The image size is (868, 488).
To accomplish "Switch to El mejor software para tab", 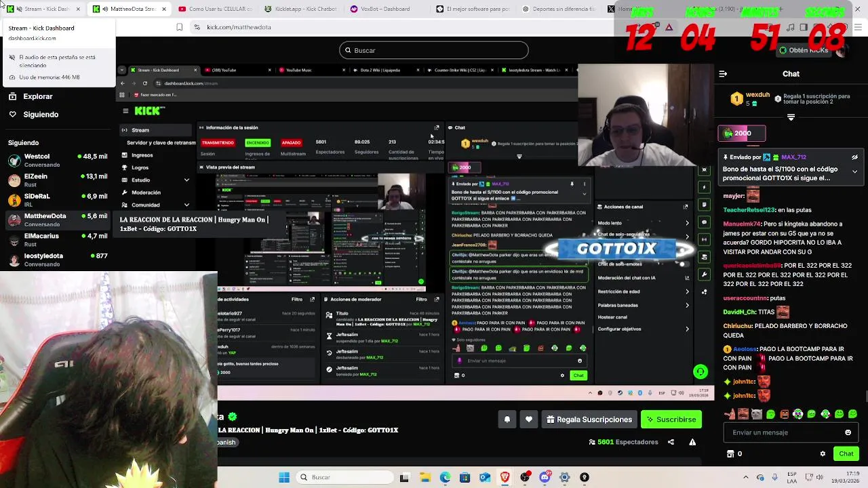I will (x=473, y=9).
